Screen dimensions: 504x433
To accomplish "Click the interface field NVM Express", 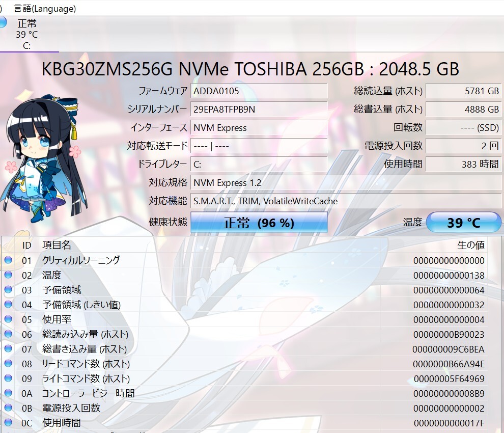I will click(259, 128).
